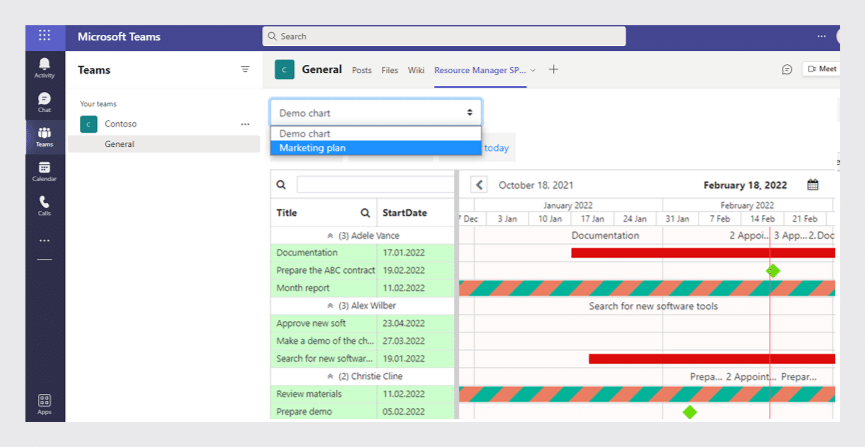This screenshot has width=865, height=447.
Task: Click the green milestone for Prepare demo
Action: [690, 412]
